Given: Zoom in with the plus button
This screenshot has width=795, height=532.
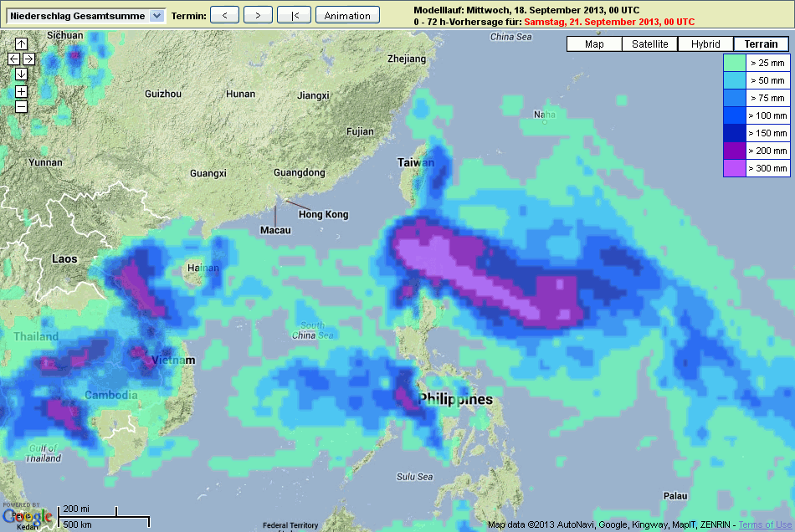Looking at the screenshot, I should tap(21, 92).
